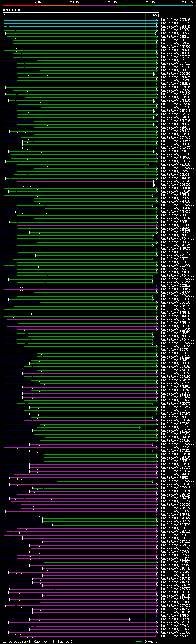
Task: Select hit UniRef100_Q7F800
Action: point(176,293)
